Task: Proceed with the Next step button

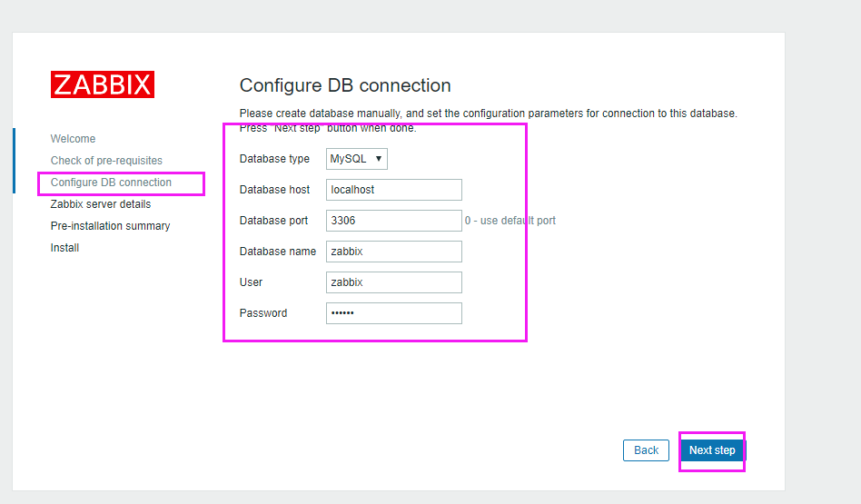Action: coord(712,450)
